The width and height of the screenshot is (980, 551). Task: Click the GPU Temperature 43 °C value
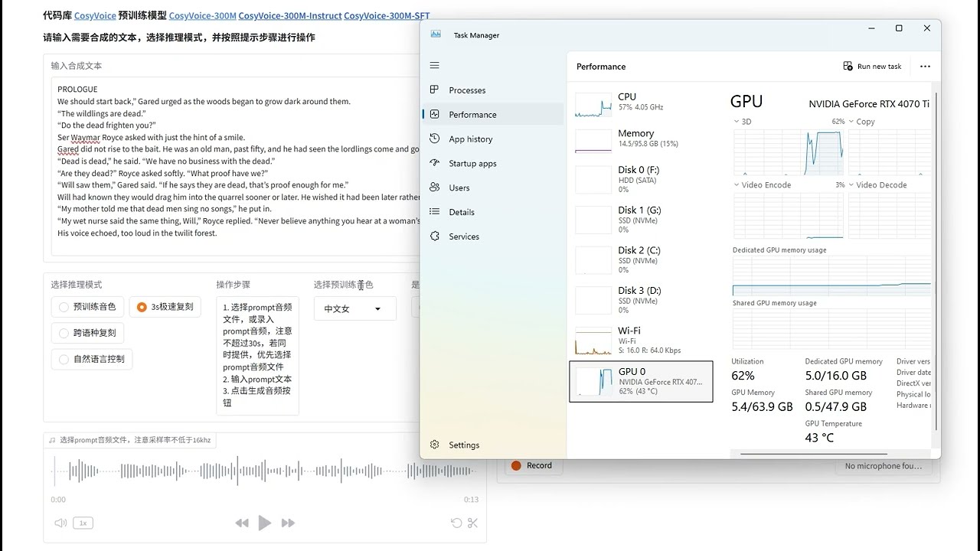coord(819,438)
